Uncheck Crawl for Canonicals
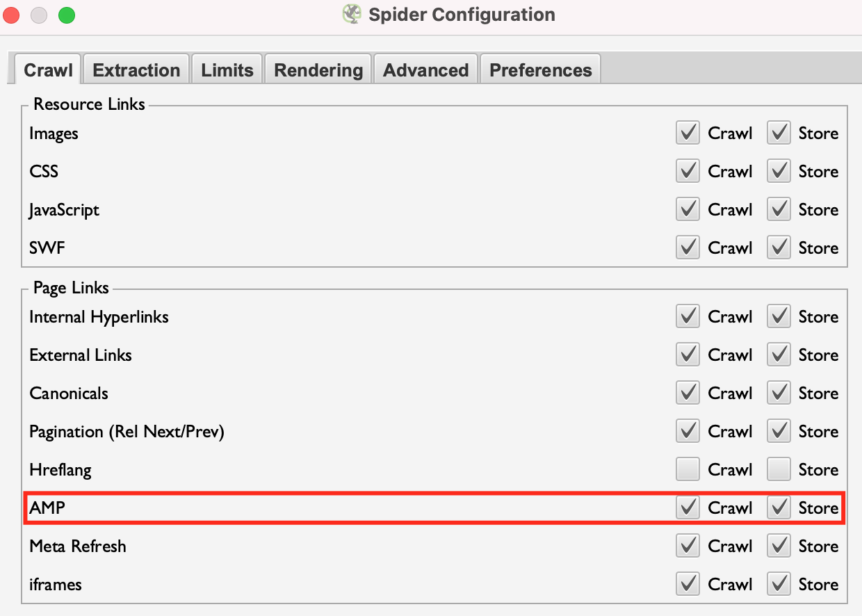This screenshot has height=616, width=862. tap(688, 393)
